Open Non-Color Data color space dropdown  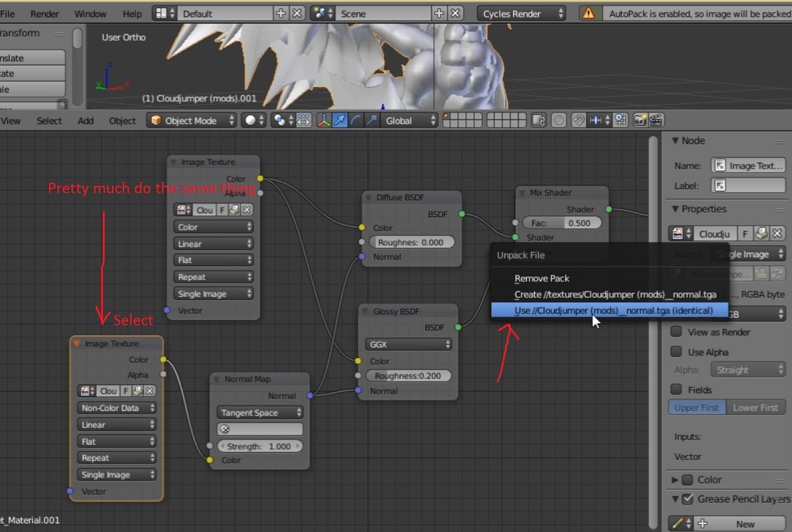click(x=117, y=408)
